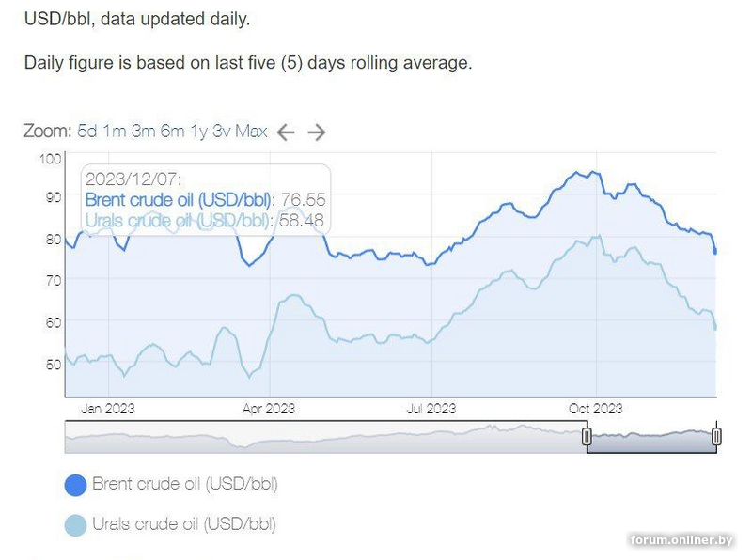Click the Brent line's last data point
Screen dimensions: 752x560
pyautogui.click(x=715, y=251)
